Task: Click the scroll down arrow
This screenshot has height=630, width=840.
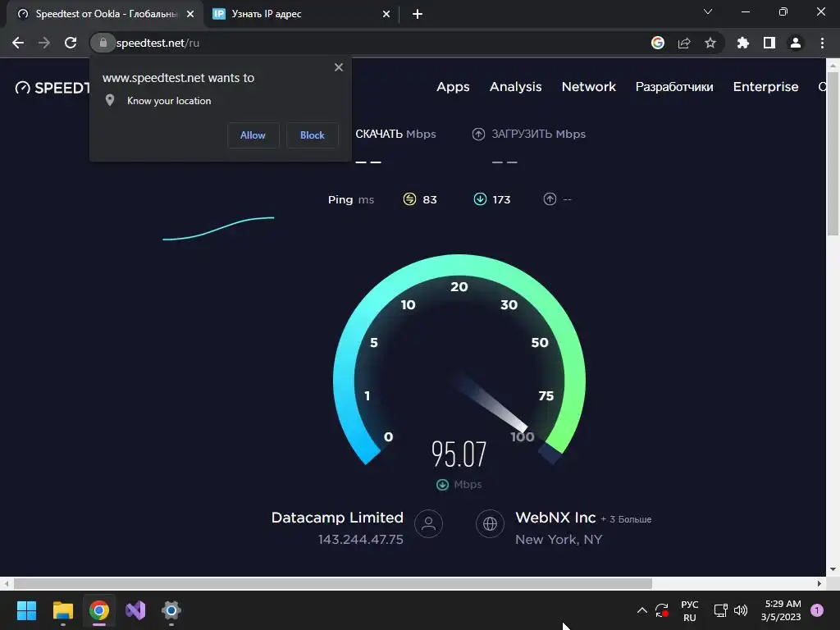Action: (833, 569)
